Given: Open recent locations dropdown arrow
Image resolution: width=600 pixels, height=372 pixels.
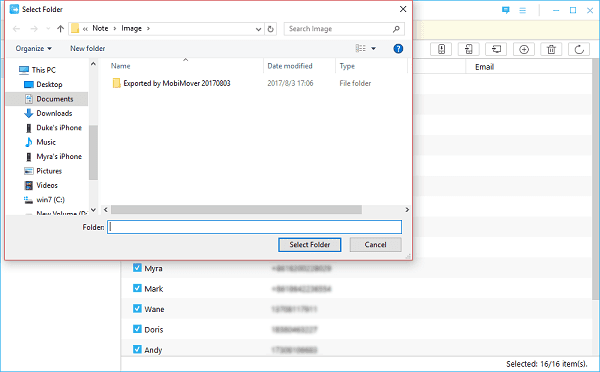Looking at the screenshot, I should (48, 29).
